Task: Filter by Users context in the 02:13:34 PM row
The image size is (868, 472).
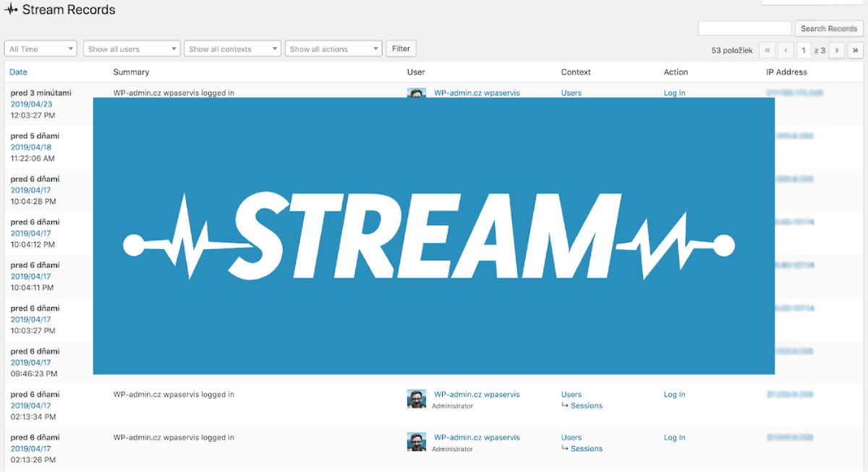Action: pos(571,395)
